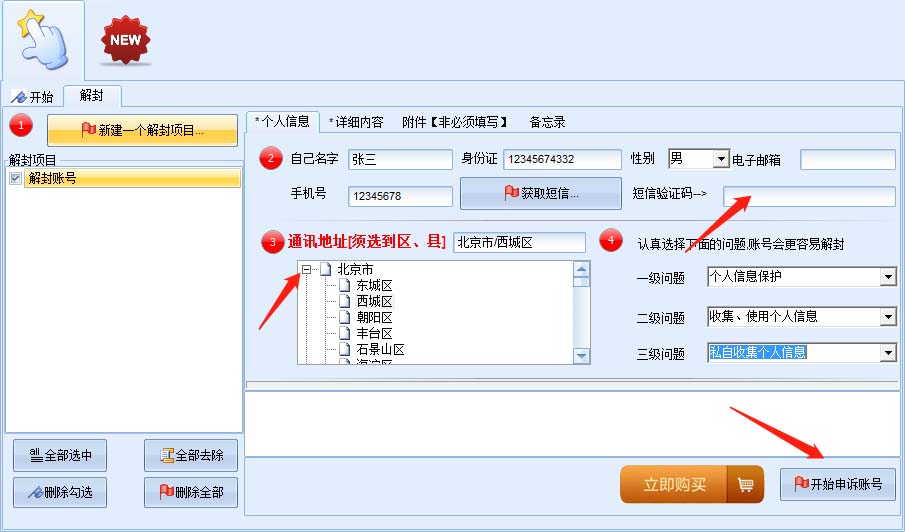Collapse the 北京市 tree node
Screen dimensions: 905x532
(x=307, y=269)
